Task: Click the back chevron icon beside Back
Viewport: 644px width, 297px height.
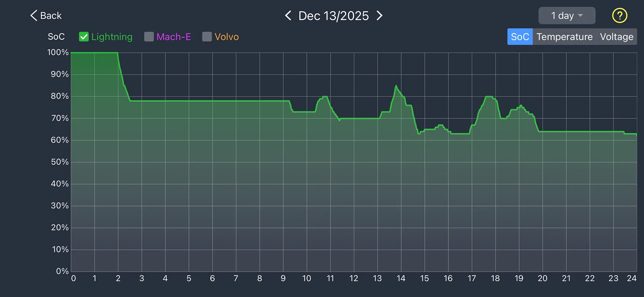Action: pyautogui.click(x=33, y=15)
